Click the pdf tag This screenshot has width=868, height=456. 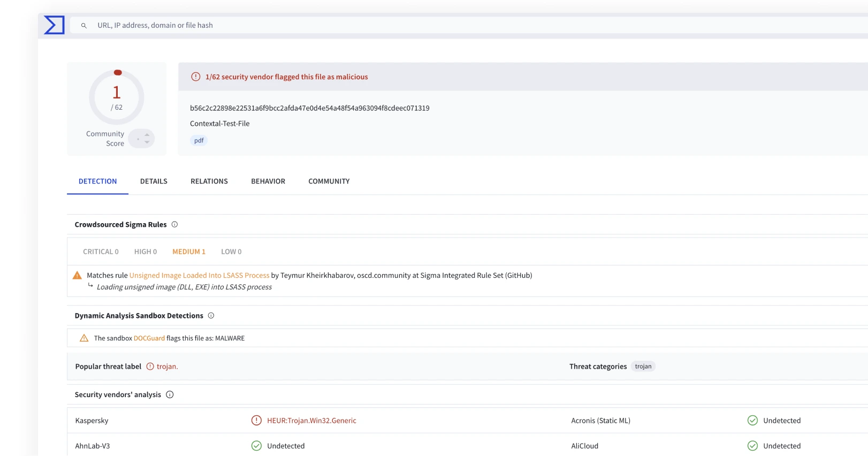199,140
